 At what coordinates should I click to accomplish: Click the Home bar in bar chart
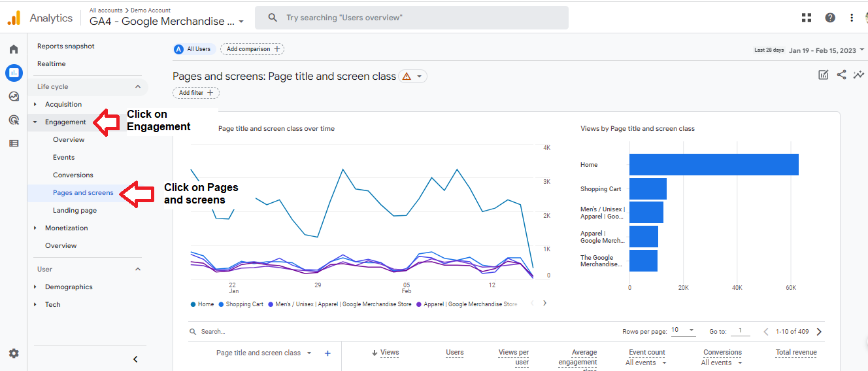[714, 164]
